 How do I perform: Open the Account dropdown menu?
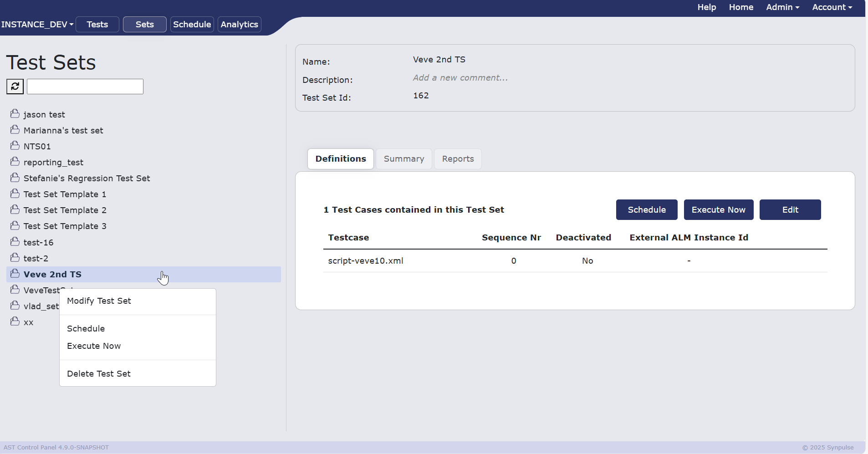[832, 7]
